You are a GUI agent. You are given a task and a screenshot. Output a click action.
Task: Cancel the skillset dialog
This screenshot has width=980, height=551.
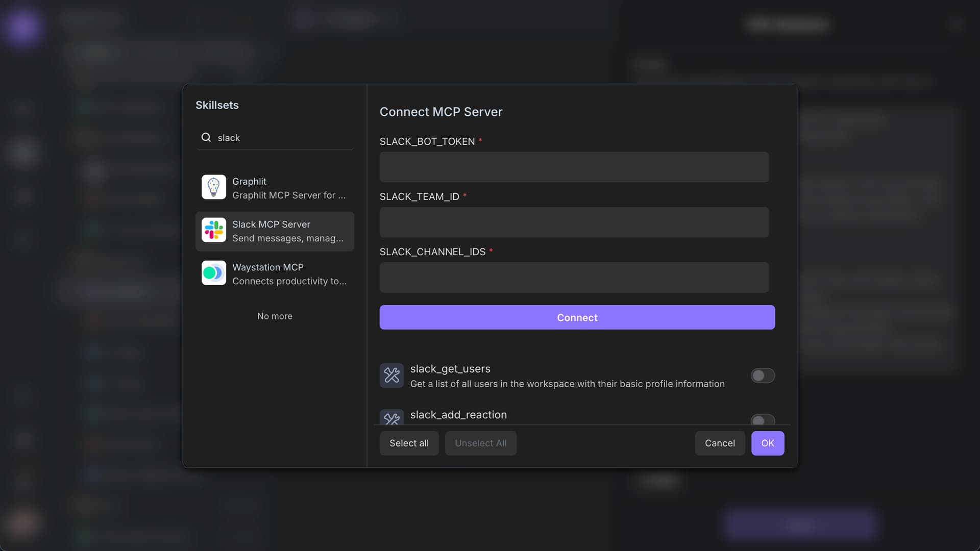[x=720, y=443]
